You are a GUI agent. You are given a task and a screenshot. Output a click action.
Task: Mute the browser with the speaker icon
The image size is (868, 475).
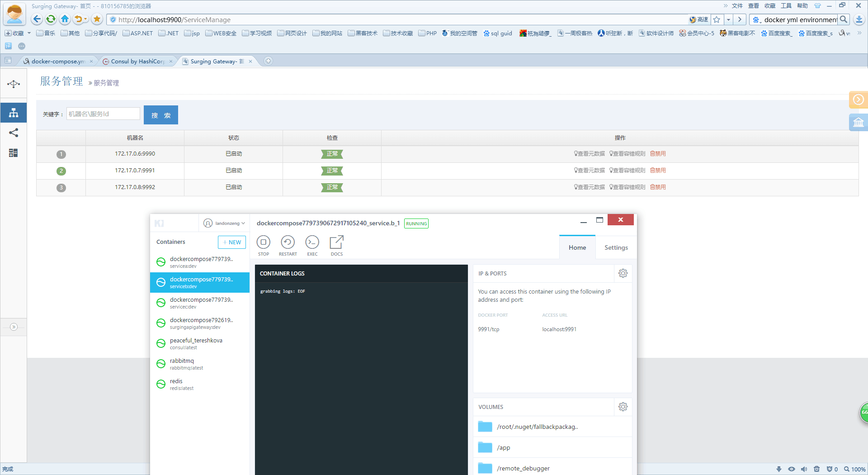click(x=804, y=469)
